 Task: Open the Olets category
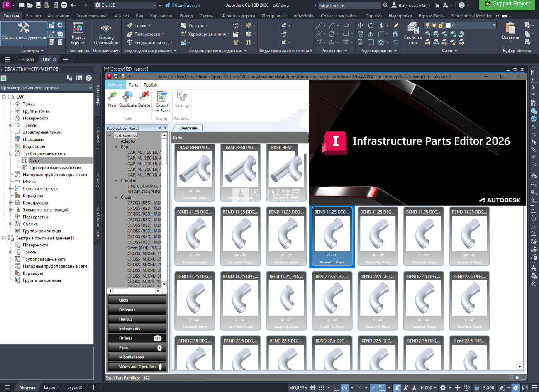[137, 300]
